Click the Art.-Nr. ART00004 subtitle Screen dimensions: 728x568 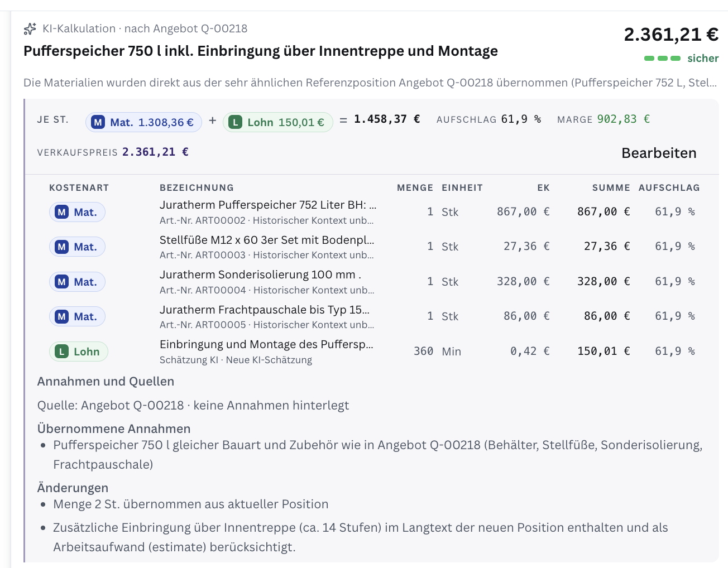[x=267, y=290]
